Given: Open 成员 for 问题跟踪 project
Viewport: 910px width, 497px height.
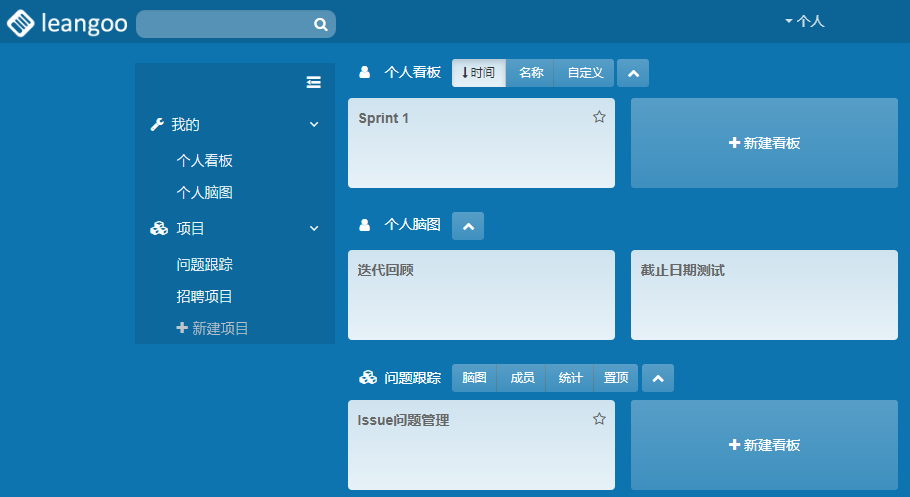Looking at the screenshot, I should [522, 378].
